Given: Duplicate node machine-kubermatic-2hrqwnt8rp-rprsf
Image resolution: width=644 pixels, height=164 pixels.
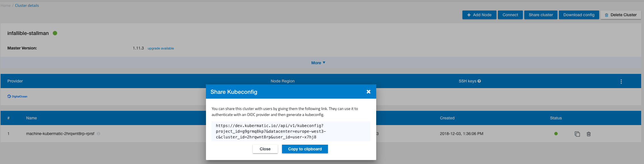Looking at the screenshot, I should 577,134.
